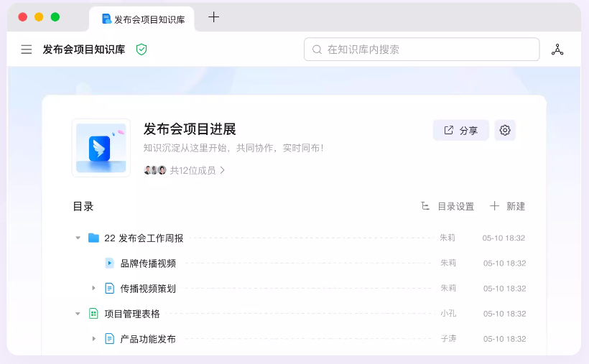The width and height of the screenshot is (589, 364).
Task: Open 目录设置 directory settings
Action: click(447, 206)
